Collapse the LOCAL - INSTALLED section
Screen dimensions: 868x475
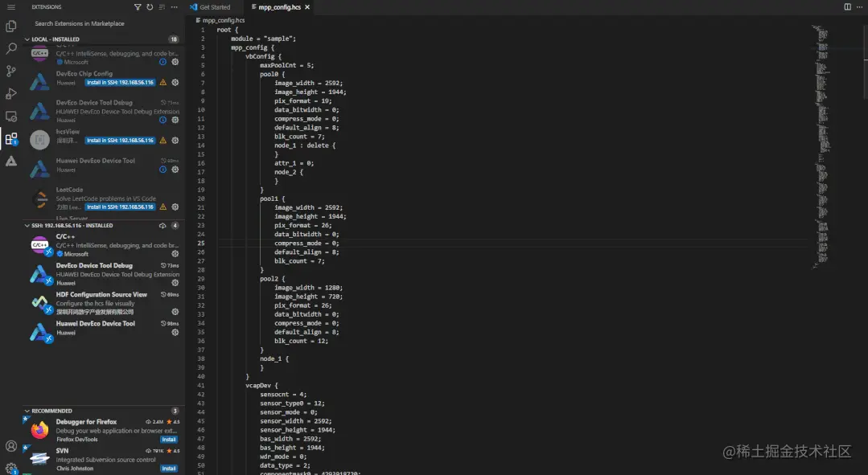[x=27, y=39]
